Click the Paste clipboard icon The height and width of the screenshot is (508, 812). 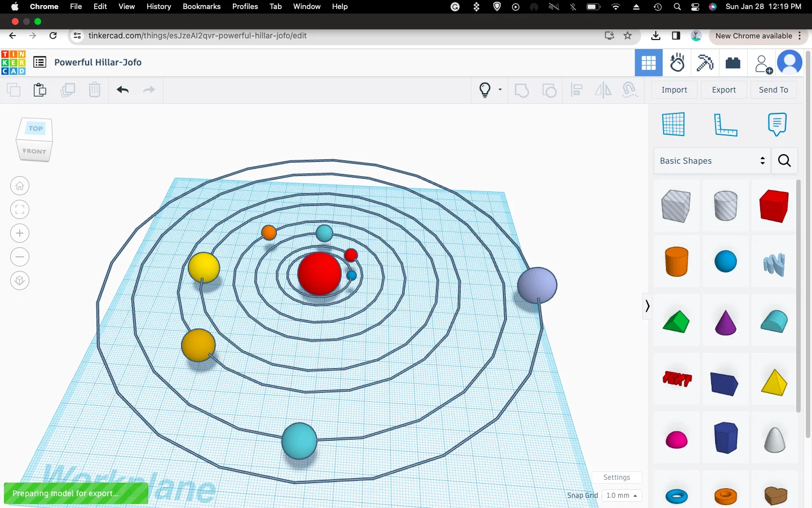point(40,90)
